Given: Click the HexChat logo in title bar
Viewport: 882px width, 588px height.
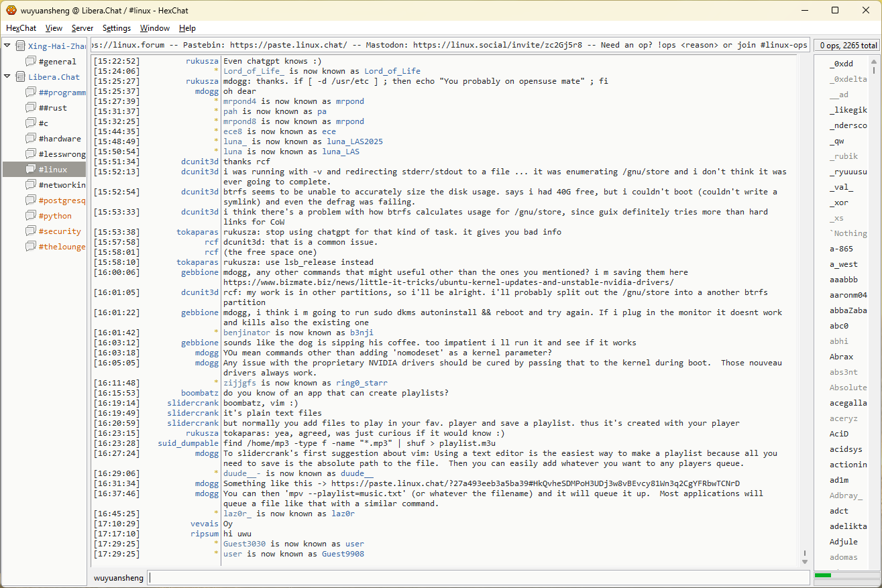Looking at the screenshot, I should (11, 10).
